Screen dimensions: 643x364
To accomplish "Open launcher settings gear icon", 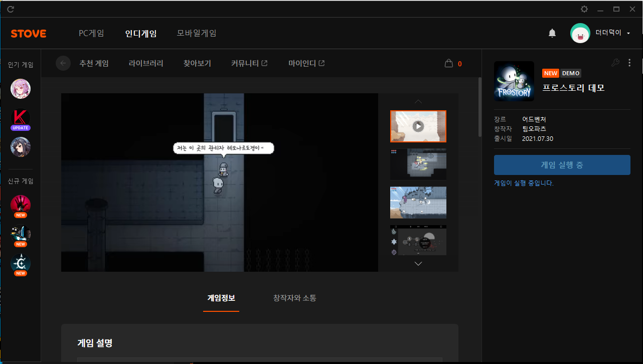I will 584,9.
